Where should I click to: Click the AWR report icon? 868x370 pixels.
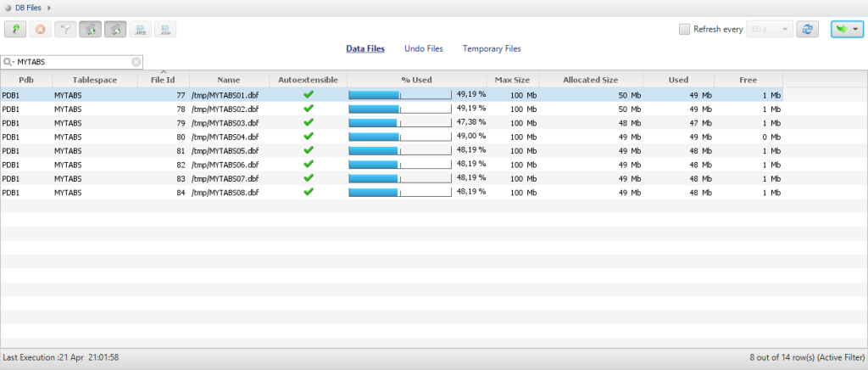(x=140, y=30)
